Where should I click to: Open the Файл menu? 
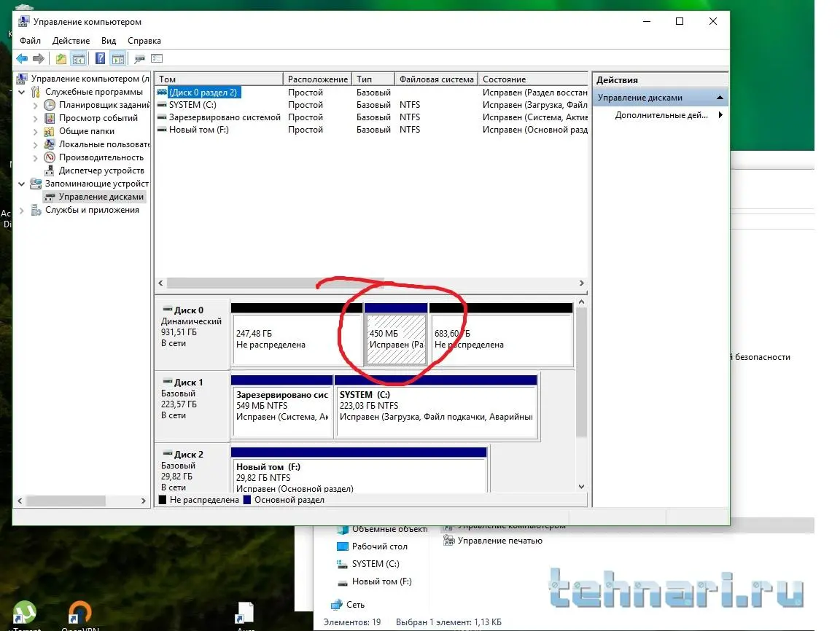click(x=30, y=41)
